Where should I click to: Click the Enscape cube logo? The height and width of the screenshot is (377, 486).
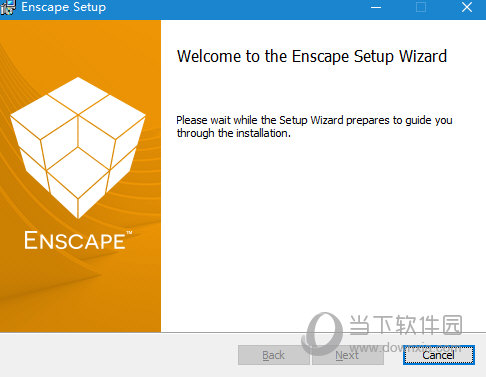point(78,148)
